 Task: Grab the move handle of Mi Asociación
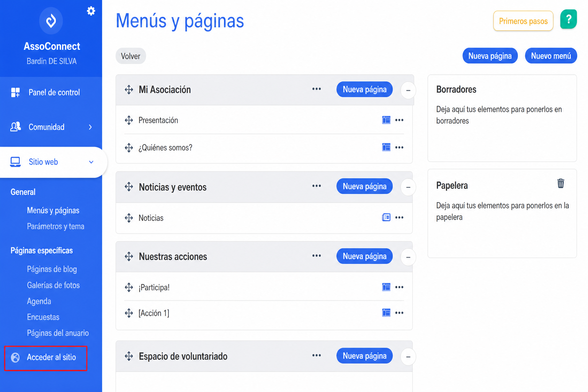129,90
